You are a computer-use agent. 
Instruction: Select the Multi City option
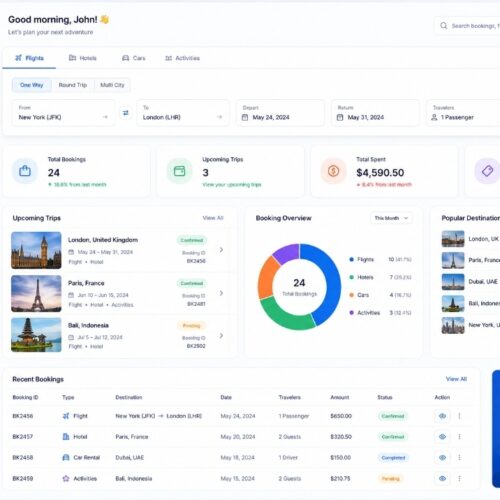[x=112, y=85]
